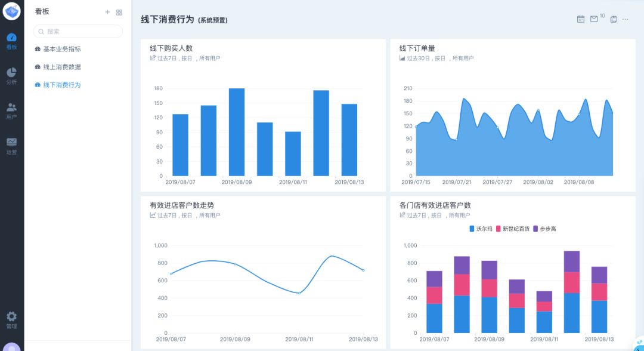644x351 pixels.
Task: Toggle 步步高 series in chart legend
Action: click(544, 229)
